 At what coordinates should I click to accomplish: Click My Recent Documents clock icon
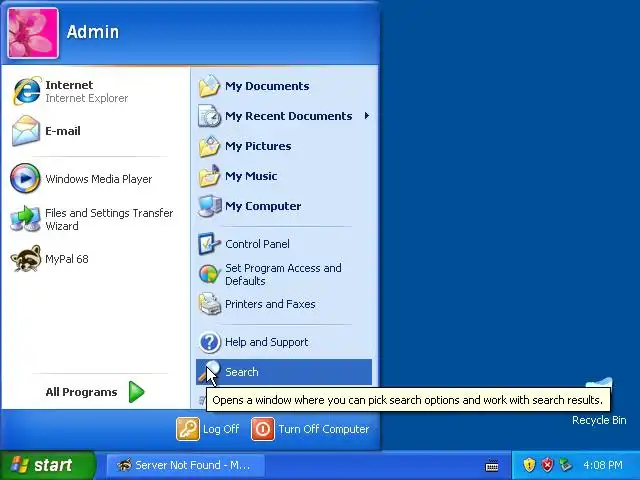tap(209, 116)
